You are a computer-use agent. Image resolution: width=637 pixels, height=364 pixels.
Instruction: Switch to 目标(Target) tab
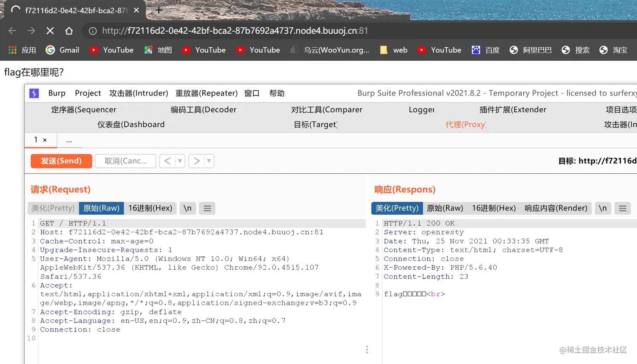[x=316, y=125]
